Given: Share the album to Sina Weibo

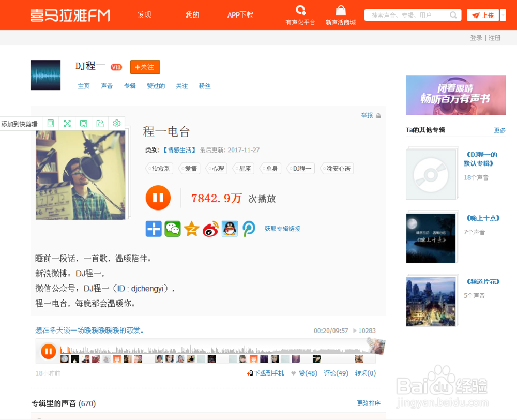Looking at the screenshot, I should 211,229.
